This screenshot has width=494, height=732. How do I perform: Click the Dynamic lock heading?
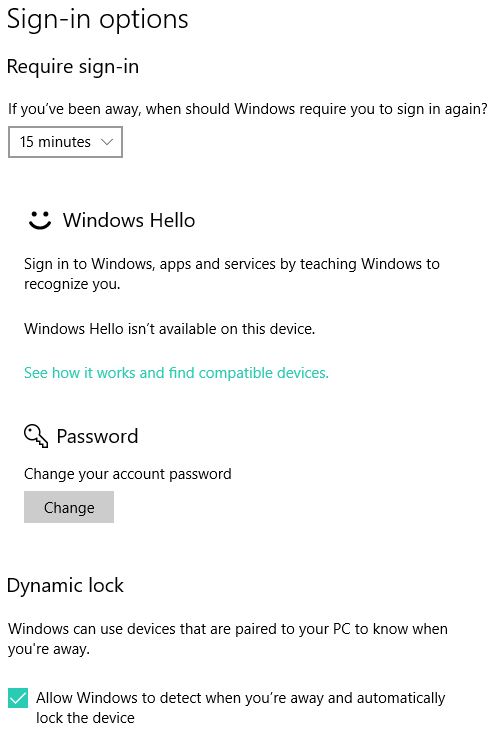pyautogui.click(x=65, y=585)
